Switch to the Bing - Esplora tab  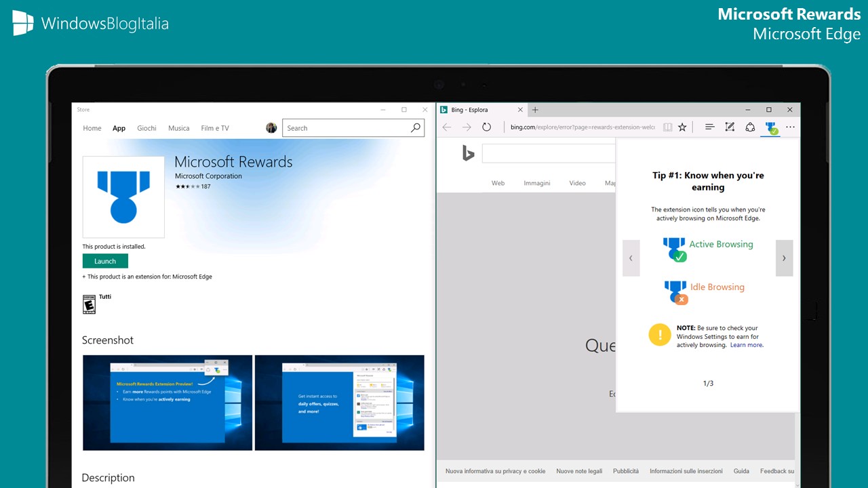(x=482, y=110)
